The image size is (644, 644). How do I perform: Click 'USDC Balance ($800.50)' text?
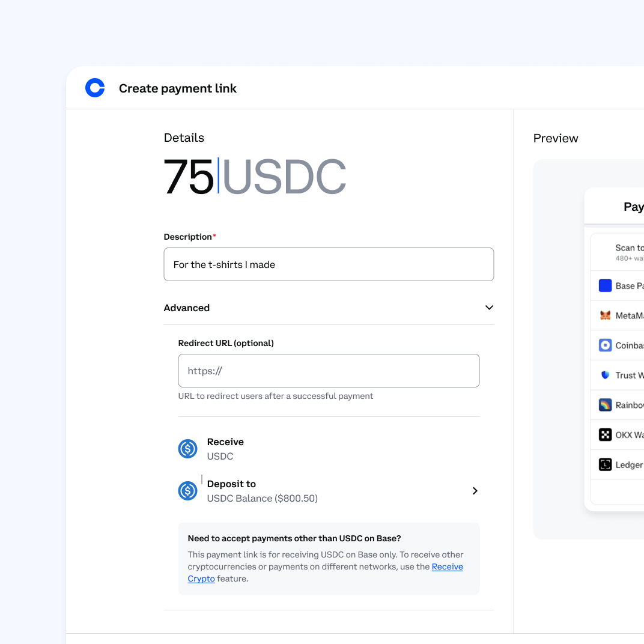tap(263, 498)
